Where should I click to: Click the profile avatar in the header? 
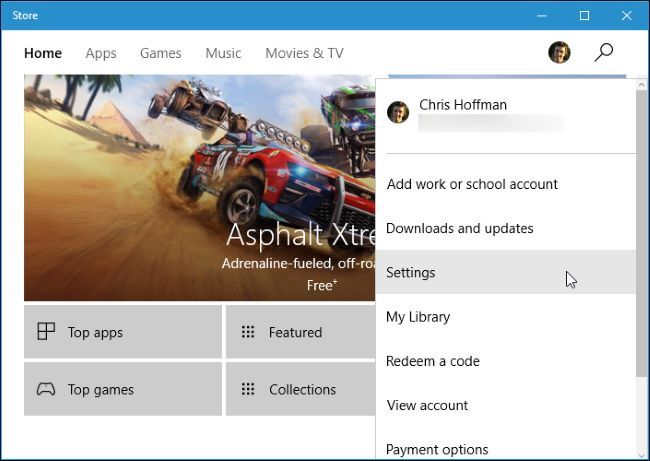559,53
